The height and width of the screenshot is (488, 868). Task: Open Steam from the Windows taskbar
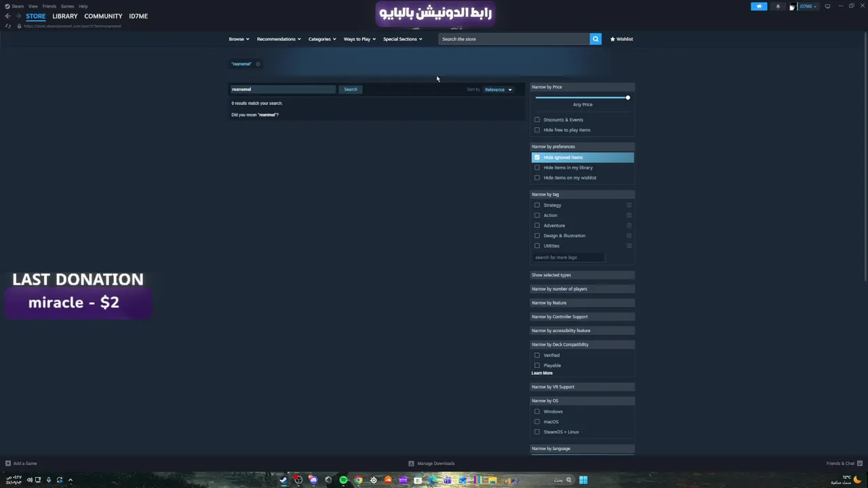pos(283,480)
